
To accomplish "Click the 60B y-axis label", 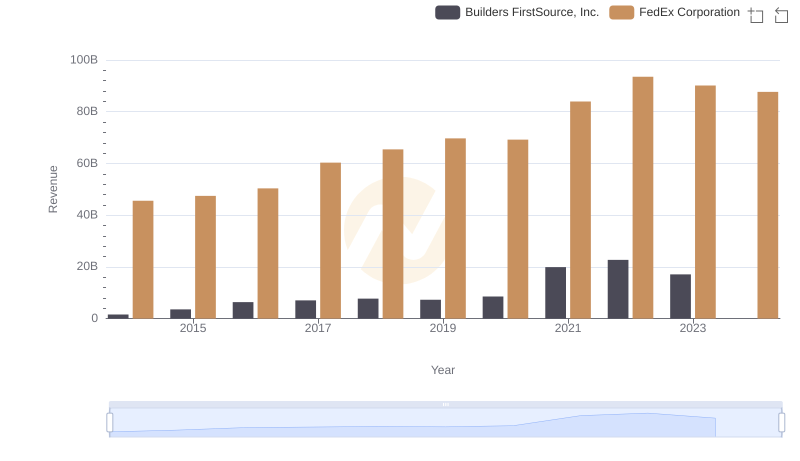I will pos(87,163).
